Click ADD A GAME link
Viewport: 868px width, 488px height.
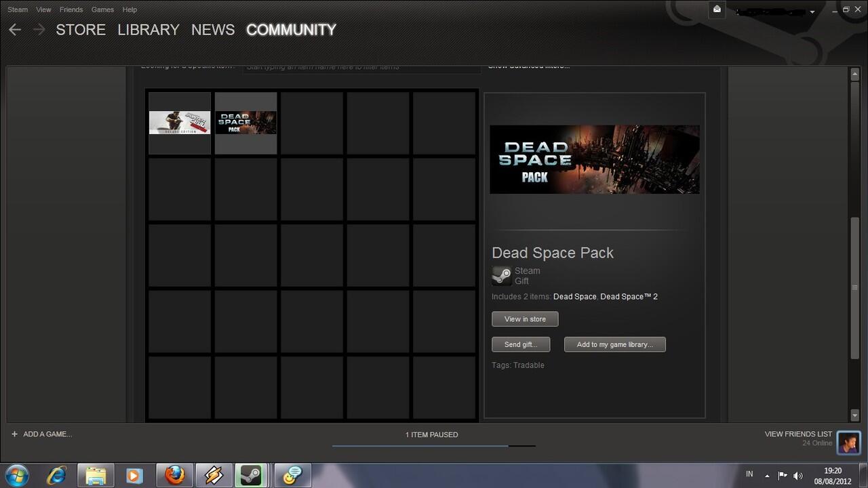(x=47, y=434)
